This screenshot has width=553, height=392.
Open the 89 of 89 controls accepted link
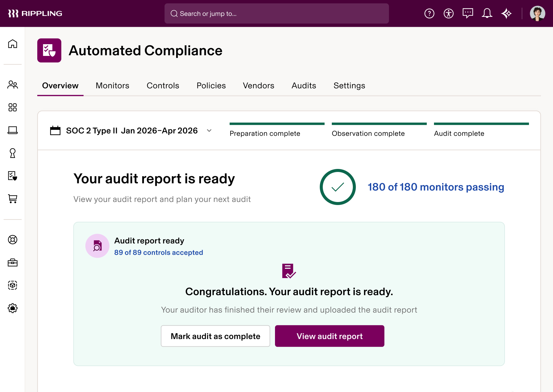pos(159,253)
